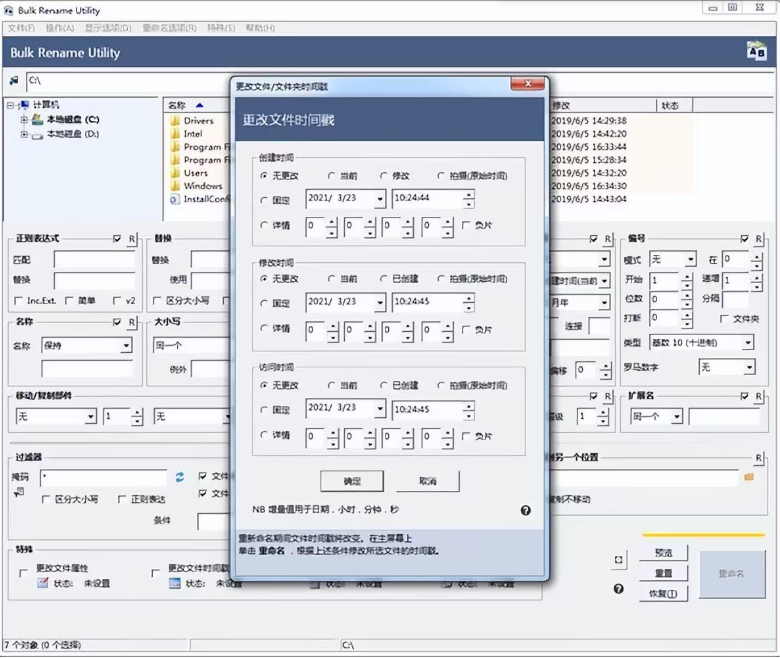Click the help question mark in dialog
This screenshot has width=780, height=659.
[x=526, y=510]
